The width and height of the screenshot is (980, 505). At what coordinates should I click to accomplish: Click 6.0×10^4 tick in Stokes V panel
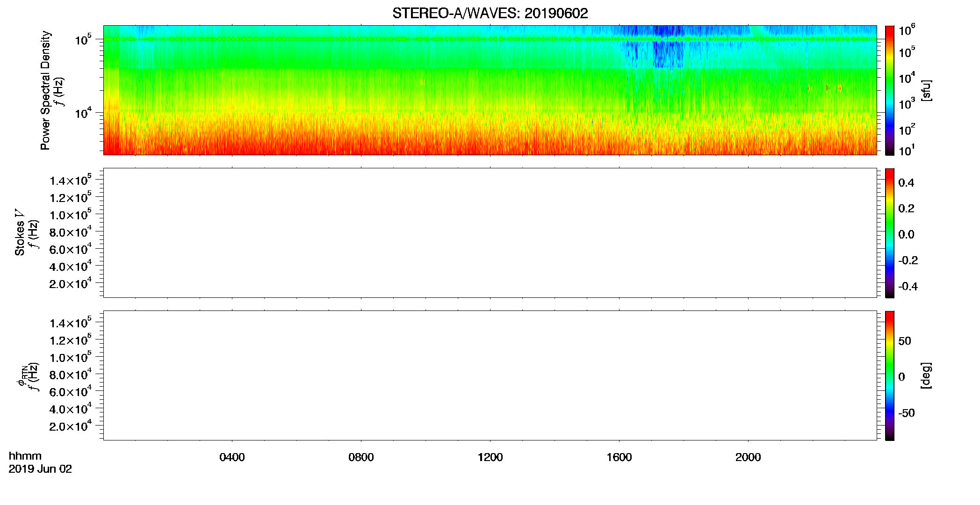pyautogui.click(x=70, y=249)
